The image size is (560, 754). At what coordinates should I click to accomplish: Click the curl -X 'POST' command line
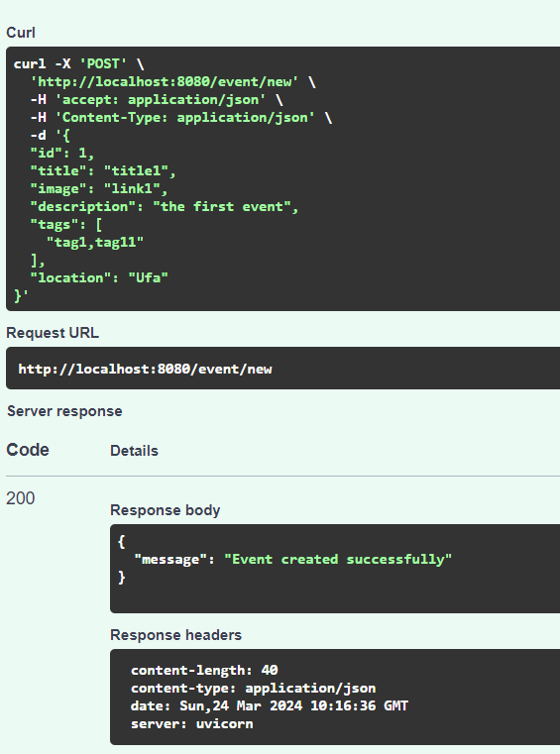[x=79, y=64]
